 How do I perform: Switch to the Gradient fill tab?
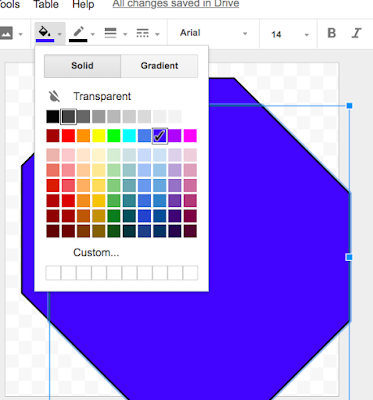point(159,66)
